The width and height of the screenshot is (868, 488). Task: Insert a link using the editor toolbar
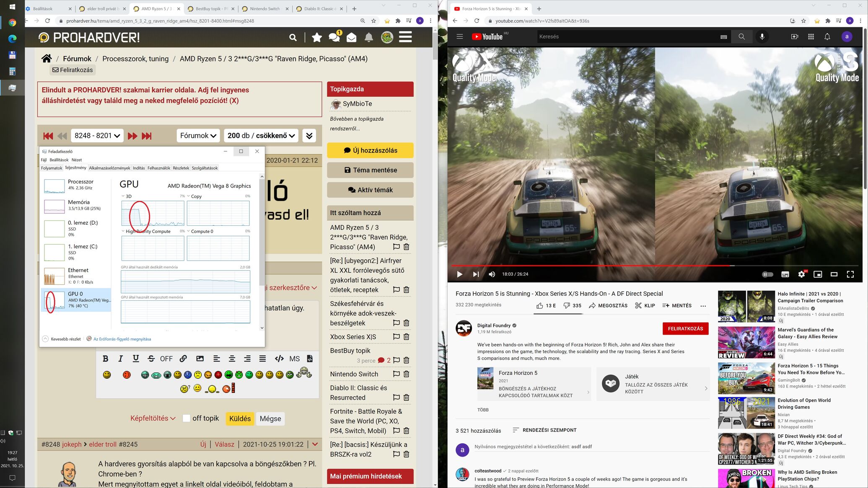point(183,359)
